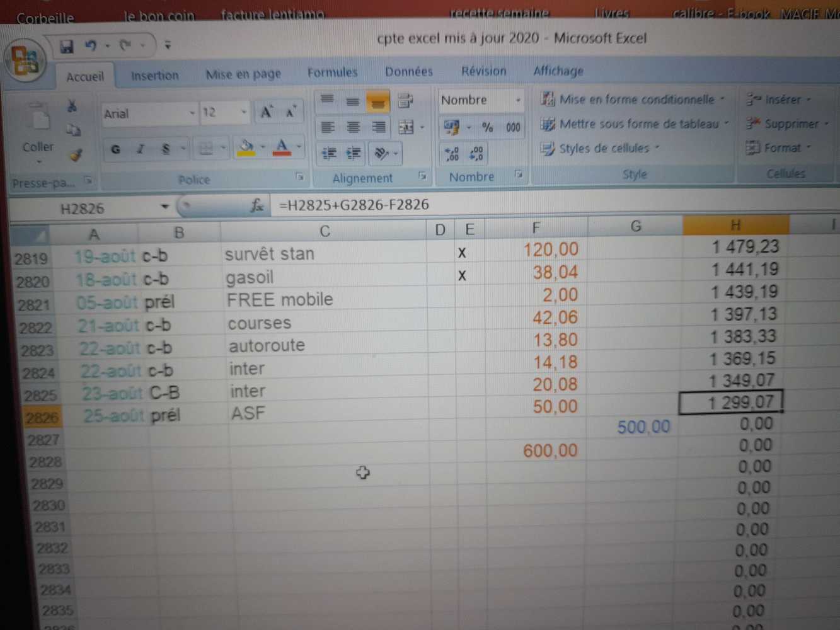This screenshot has width=840, height=630.
Task: Open the Formules tab
Action: click(x=332, y=72)
